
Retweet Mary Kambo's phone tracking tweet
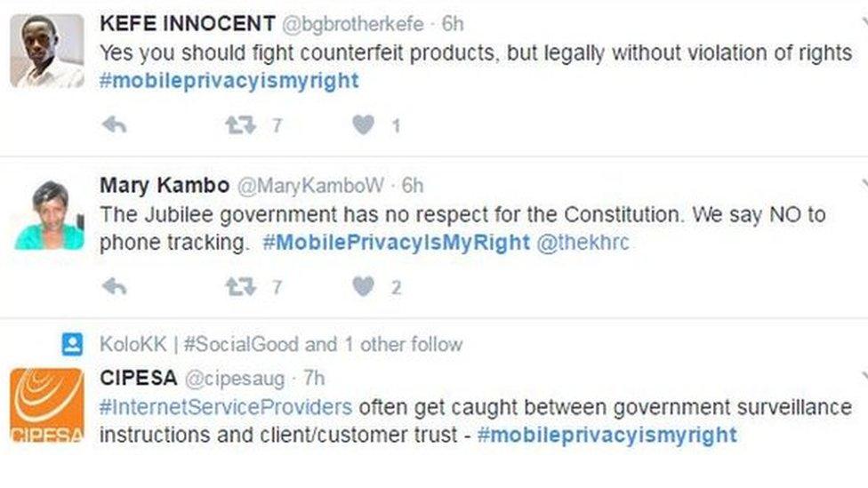tap(241, 286)
